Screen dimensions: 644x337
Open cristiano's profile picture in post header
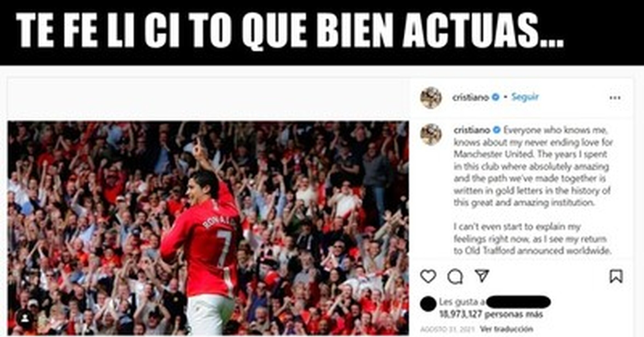[431, 98]
